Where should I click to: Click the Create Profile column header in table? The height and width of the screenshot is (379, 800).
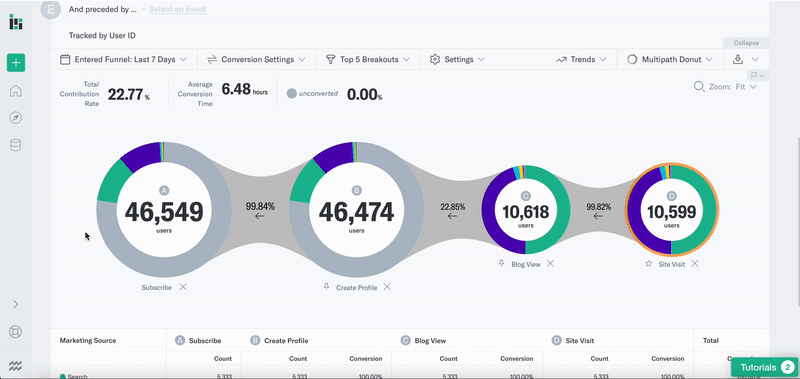click(x=279, y=340)
